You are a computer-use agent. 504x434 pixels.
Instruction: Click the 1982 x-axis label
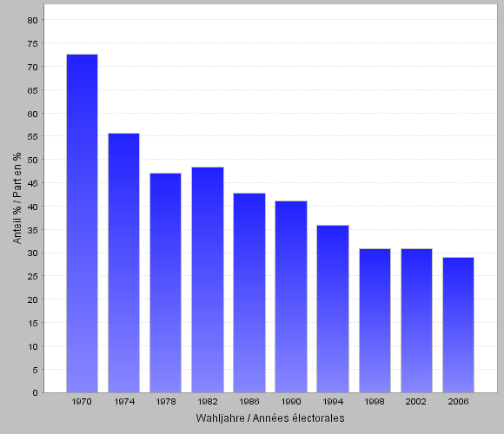coord(208,402)
